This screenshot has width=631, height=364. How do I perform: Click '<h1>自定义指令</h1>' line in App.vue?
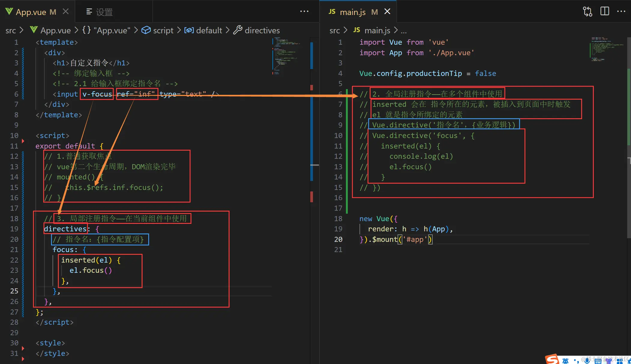coord(91,63)
